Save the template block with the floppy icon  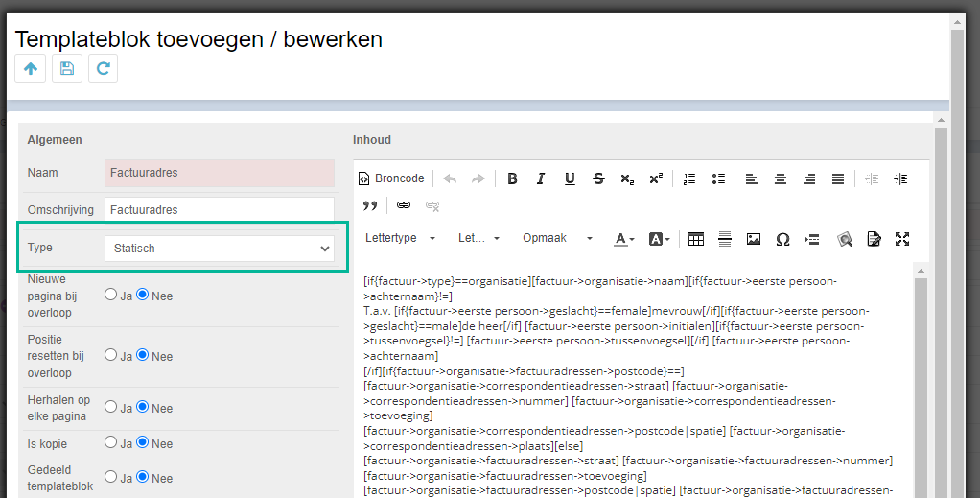coord(67,68)
